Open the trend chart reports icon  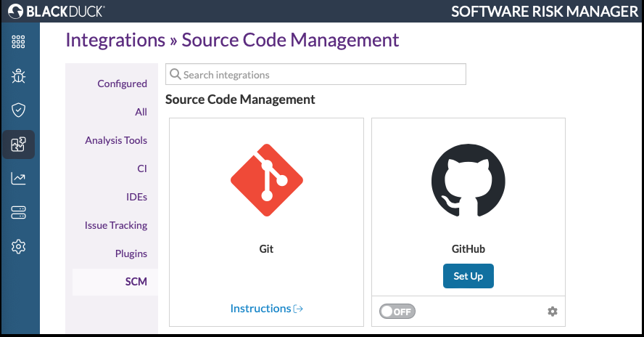coord(18,179)
